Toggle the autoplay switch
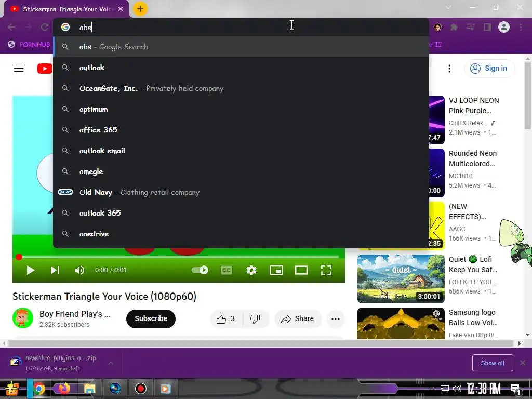 coord(200,270)
